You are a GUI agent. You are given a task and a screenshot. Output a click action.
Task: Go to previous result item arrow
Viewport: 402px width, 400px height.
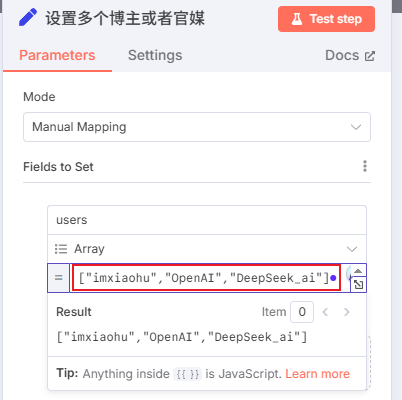tap(326, 312)
